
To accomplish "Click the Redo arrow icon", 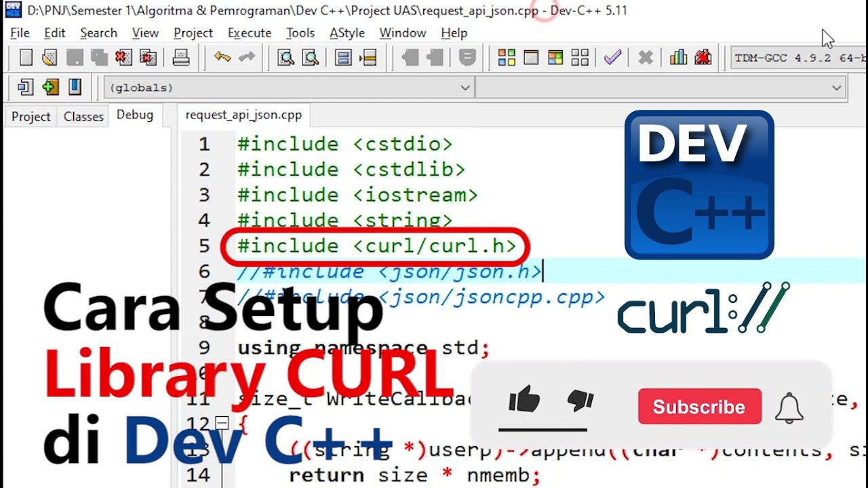I will (247, 58).
